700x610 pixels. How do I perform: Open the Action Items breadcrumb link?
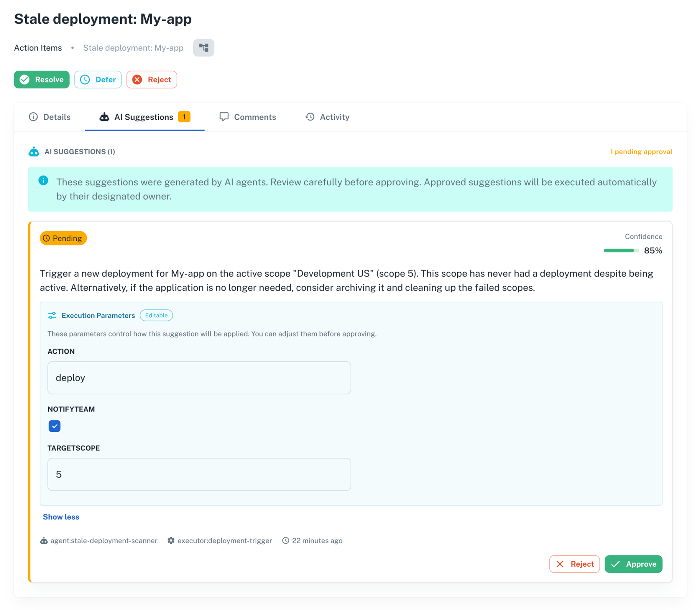tap(38, 48)
